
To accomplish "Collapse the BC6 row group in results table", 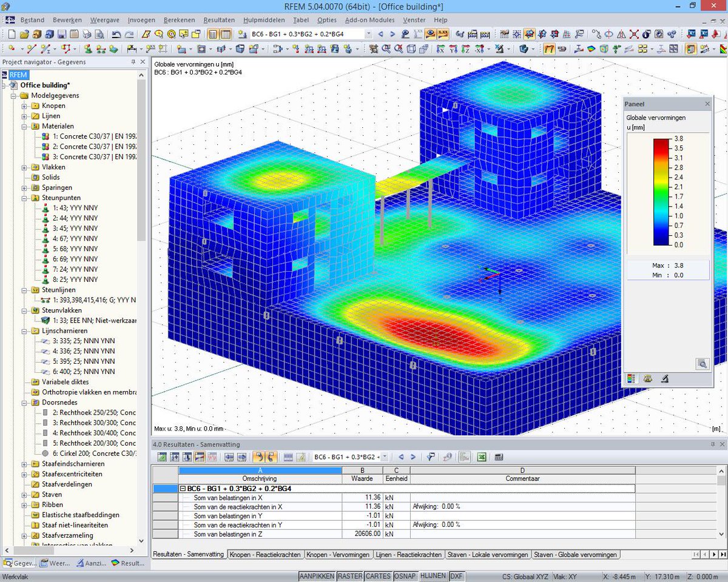I will tap(182, 489).
